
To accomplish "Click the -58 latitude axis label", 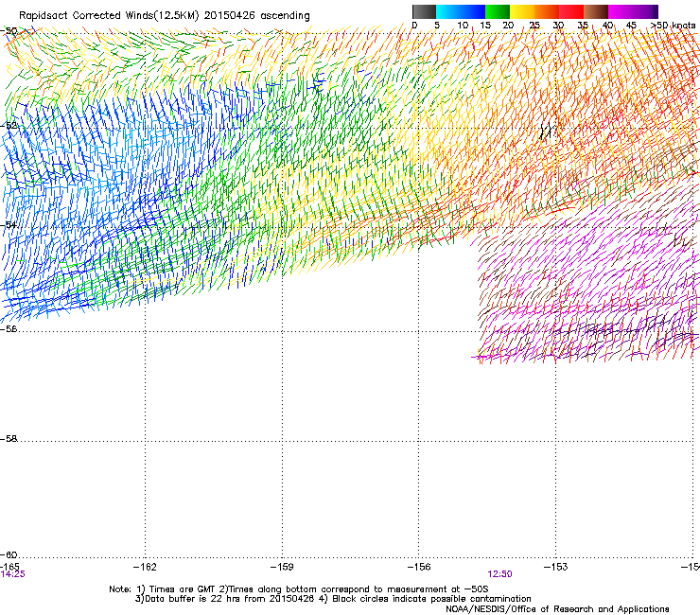I will 9,439.
